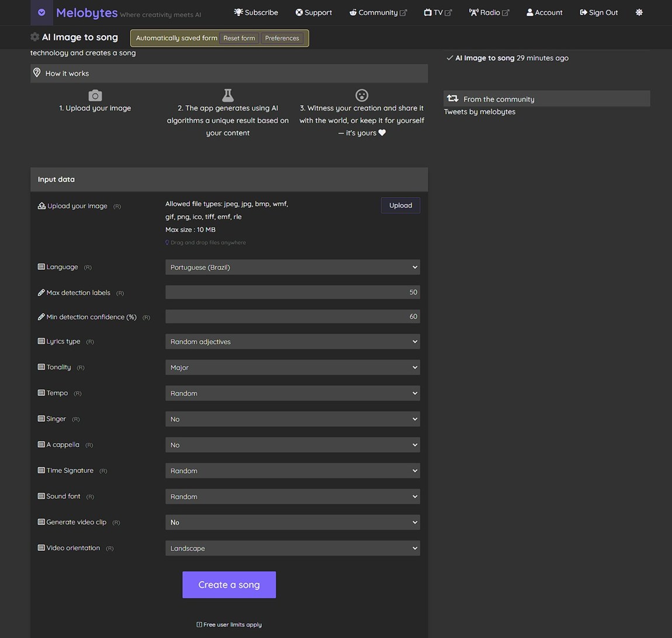This screenshot has width=672, height=638.
Task: Click the Max detection labels field
Action: point(292,292)
